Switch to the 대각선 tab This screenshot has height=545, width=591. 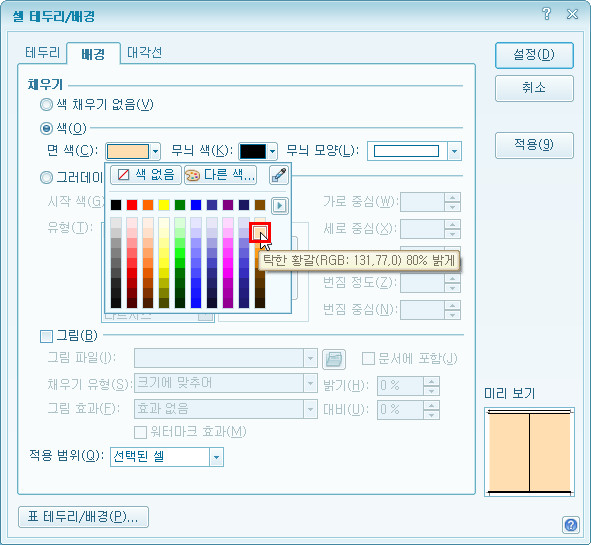click(144, 52)
